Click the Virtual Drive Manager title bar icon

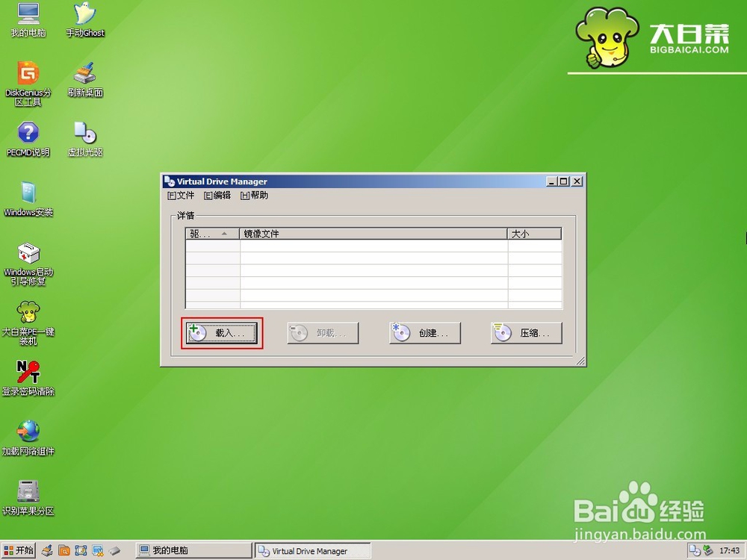click(169, 181)
